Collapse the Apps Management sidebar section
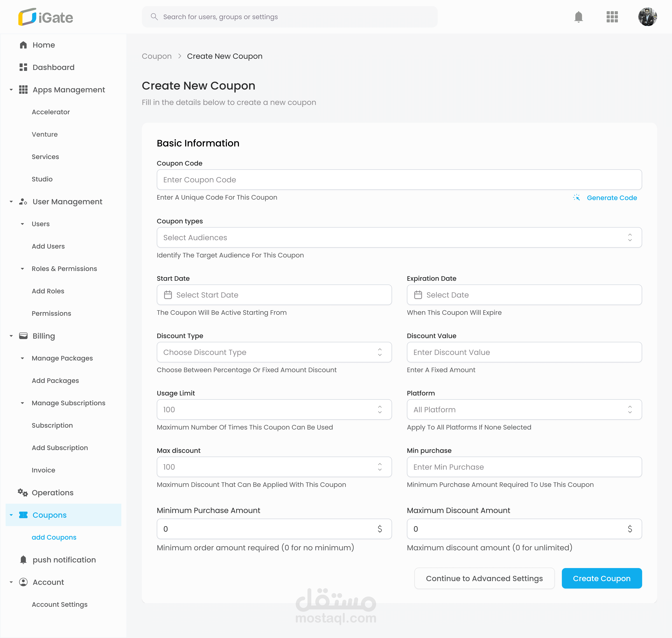The image size is (672, 638). coord(11,90)
